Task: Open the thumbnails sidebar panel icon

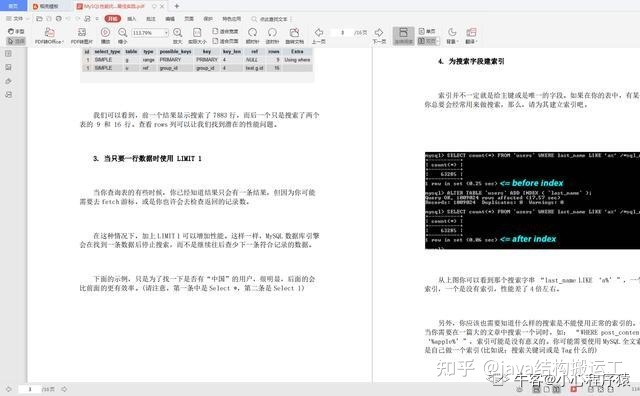Action: coord(9,53)
